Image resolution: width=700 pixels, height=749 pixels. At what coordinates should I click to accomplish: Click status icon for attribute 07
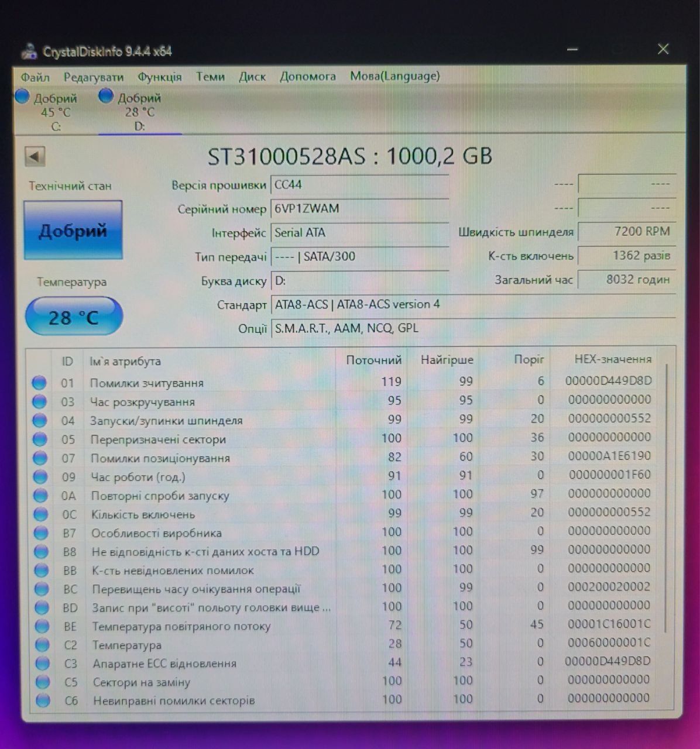(x=40, y=458)
